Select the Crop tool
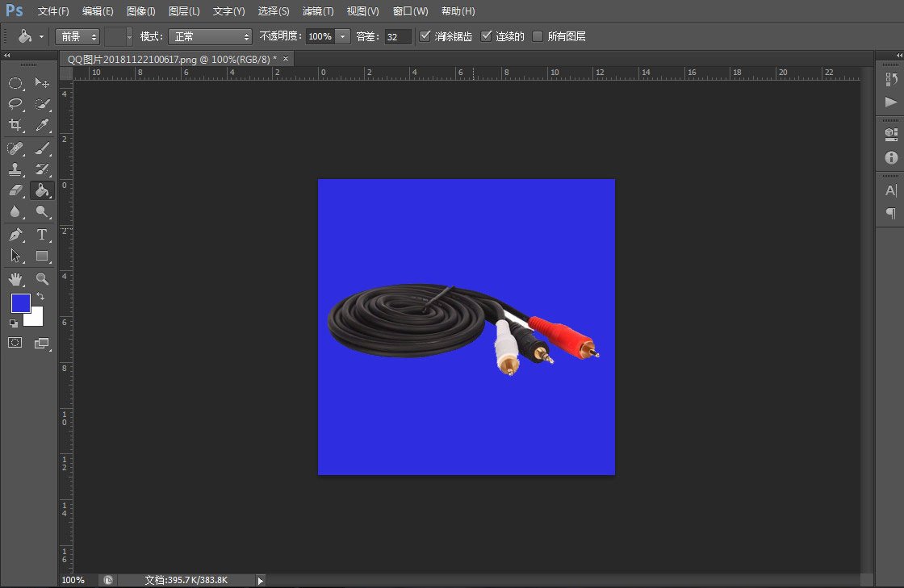Screen dimensions: 904x588 tap(15, 125)
